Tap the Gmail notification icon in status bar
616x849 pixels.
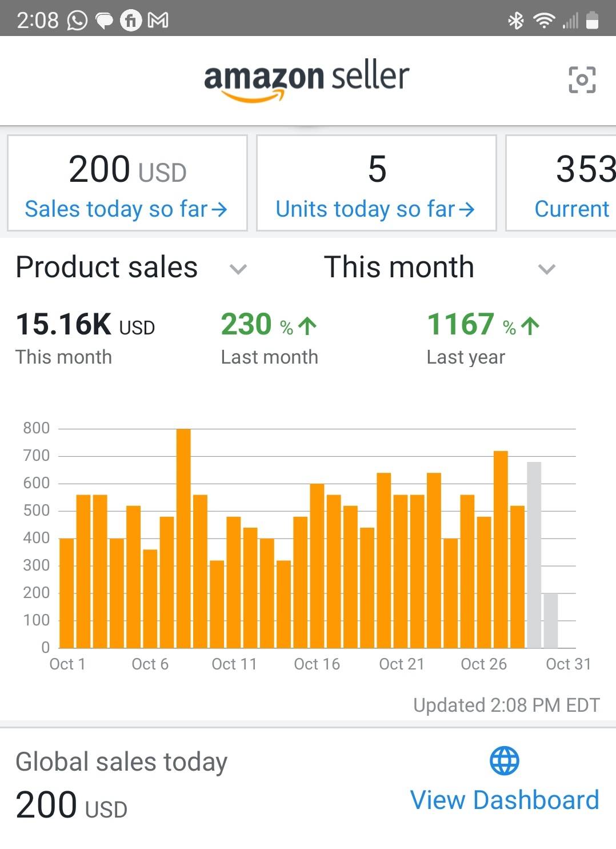click(x=158, y=21)
